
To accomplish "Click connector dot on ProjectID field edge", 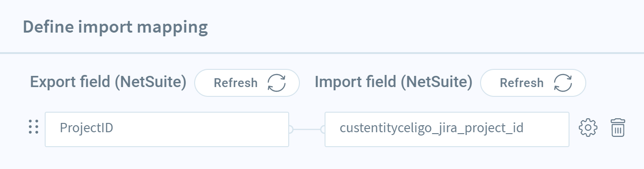I will [x=291, y=129].
